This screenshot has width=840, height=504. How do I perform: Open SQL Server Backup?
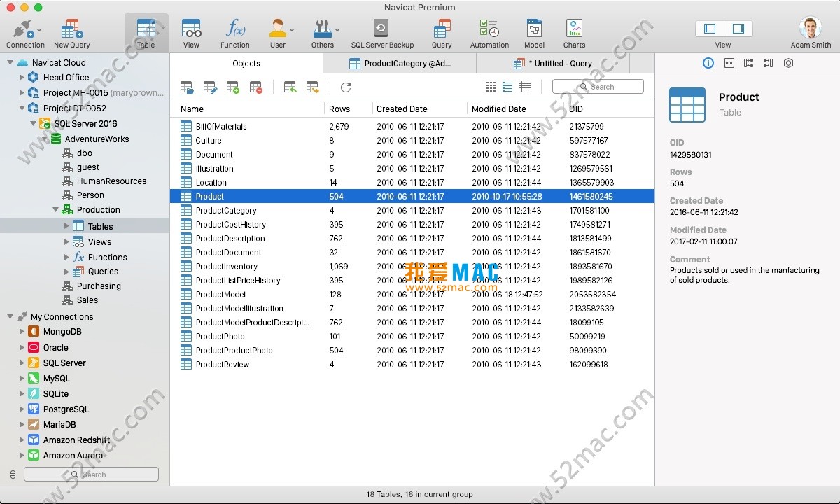[382, 34]
